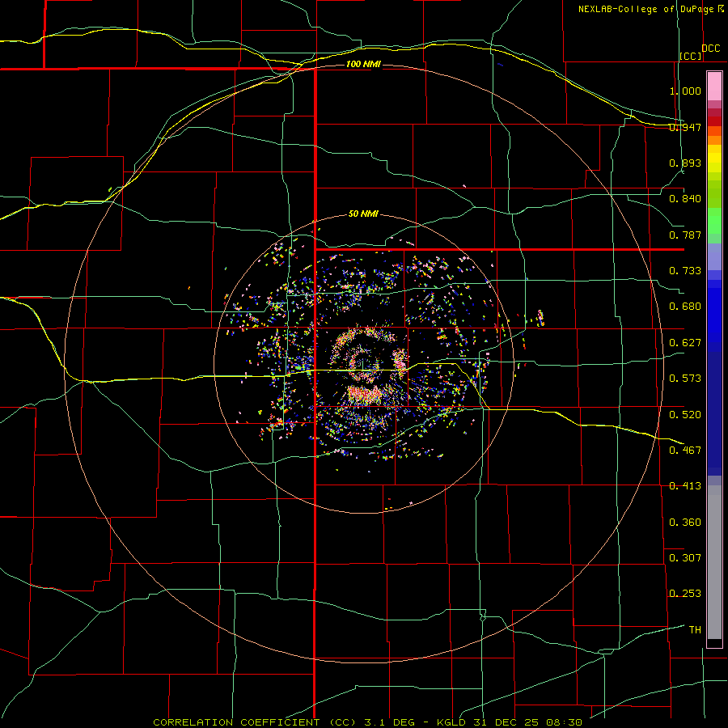Click the 0.307 scale value
Image resolution: width=728 pixels, height=728 pixels.
click(x=685, y=558)
